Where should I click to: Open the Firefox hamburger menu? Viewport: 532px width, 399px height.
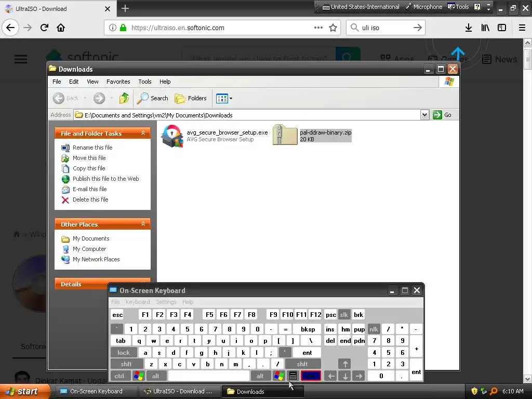(522, 28)
